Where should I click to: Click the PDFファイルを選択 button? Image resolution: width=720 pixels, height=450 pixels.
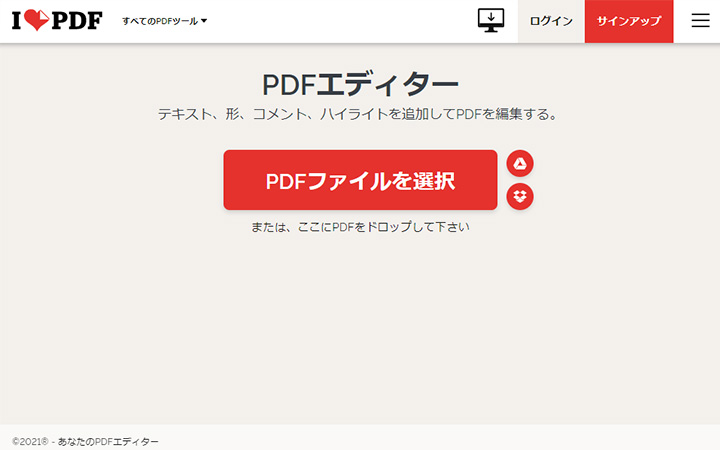(360, 180)
